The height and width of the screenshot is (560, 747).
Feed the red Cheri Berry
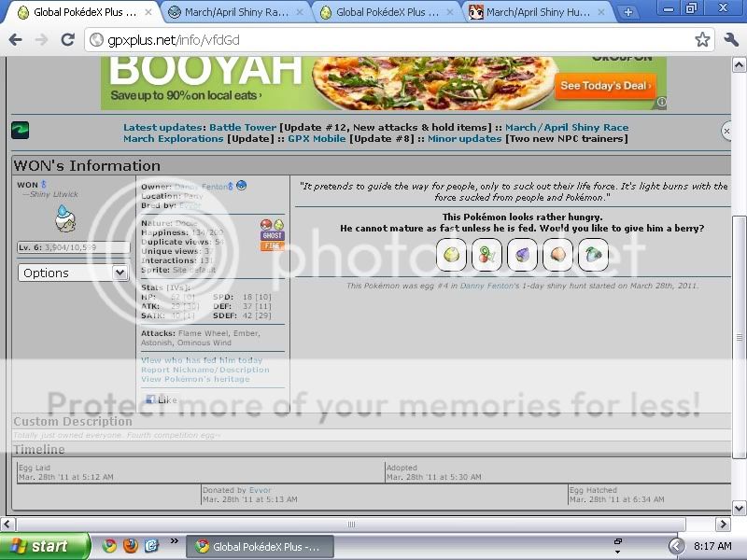[485, 253]
